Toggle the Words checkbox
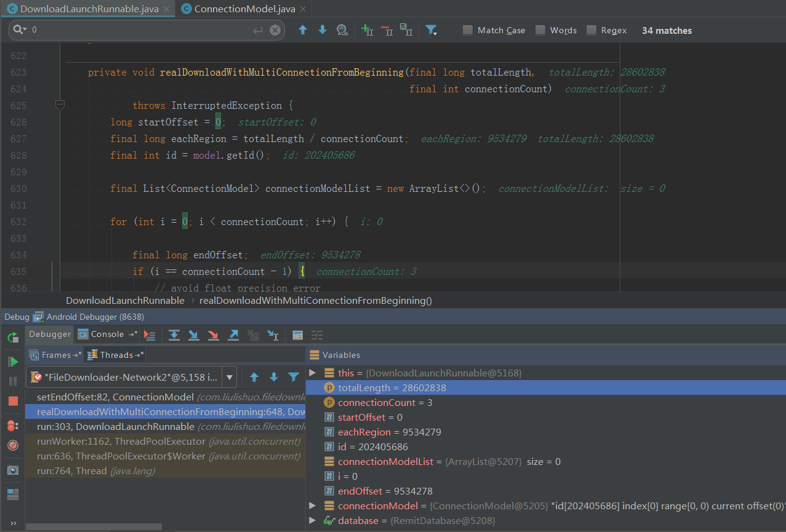Screen dimensions: 786x532 pos(540,30)
